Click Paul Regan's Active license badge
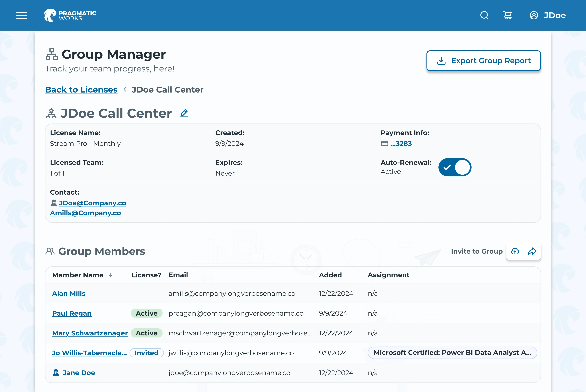Image resolution: width=586 pixels, height=392 pixels. click(147, 313)
